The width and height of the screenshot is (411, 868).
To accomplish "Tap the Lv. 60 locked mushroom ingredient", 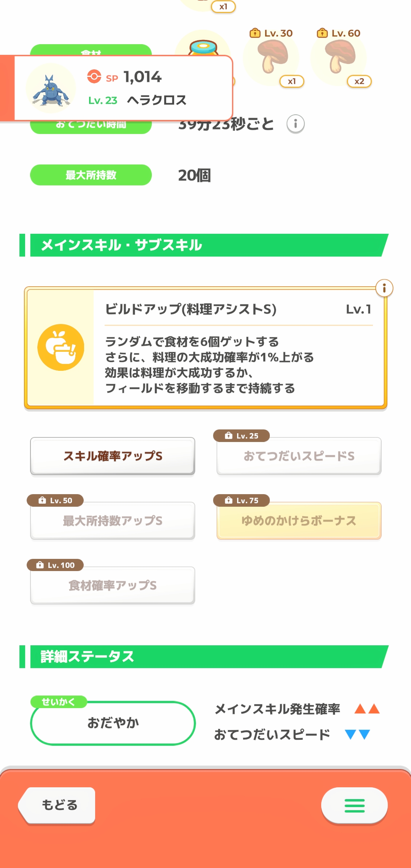I will click(339, 58).
